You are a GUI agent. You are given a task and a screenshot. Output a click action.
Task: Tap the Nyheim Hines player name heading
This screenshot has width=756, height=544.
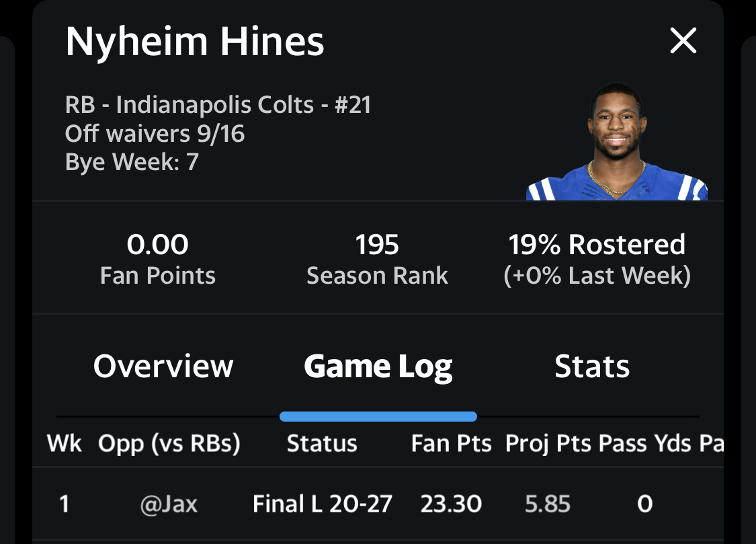[x=195, y=42]
